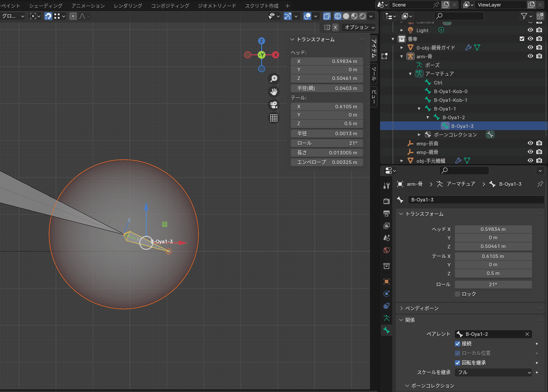Open the ツール sidebar tab
The image size is (548, 392).
coord(374,73)
